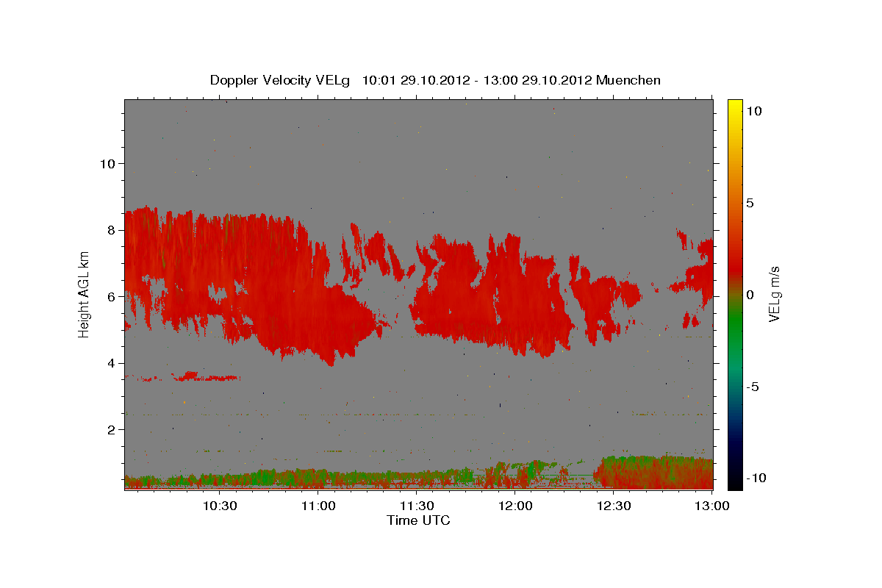The image size is (882, 588).
Task: Click the '11:00' time axis label
Action: tap(318, 506)
